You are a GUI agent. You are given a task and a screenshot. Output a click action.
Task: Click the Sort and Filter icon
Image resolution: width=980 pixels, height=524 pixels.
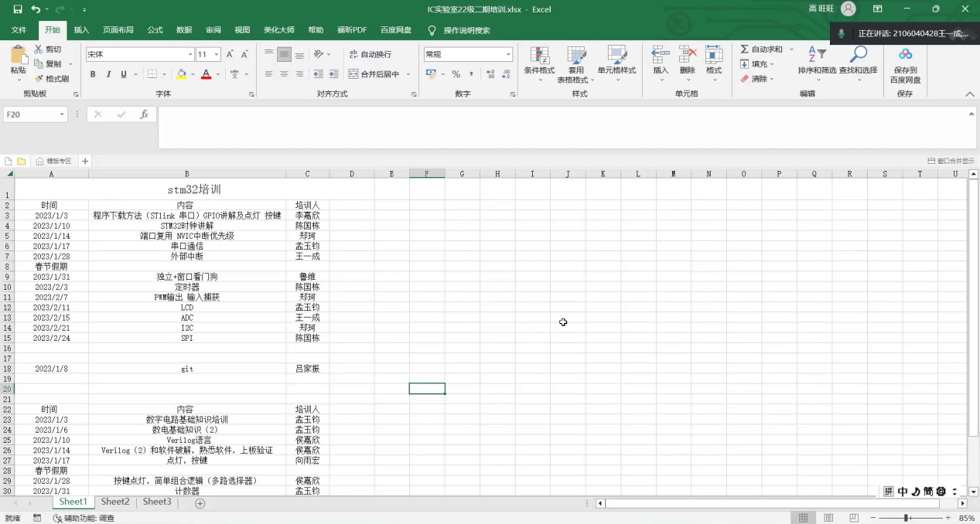point(817,54)
